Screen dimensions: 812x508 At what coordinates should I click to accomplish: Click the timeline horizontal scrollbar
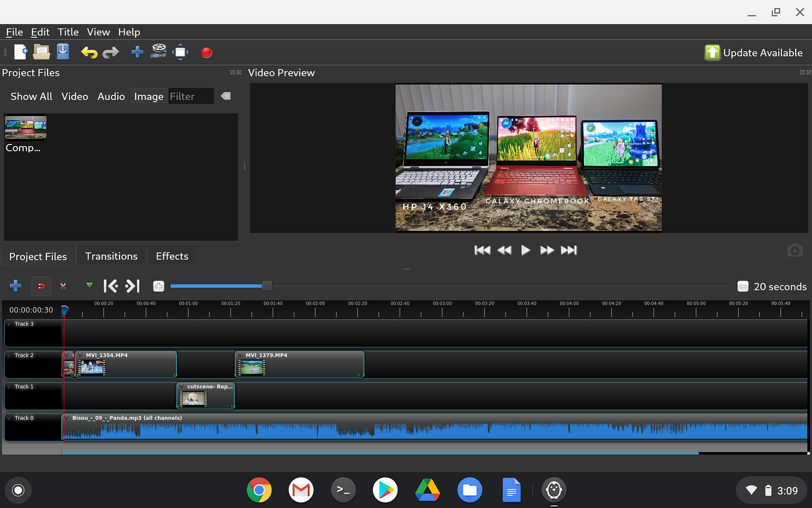pos(380,453)
